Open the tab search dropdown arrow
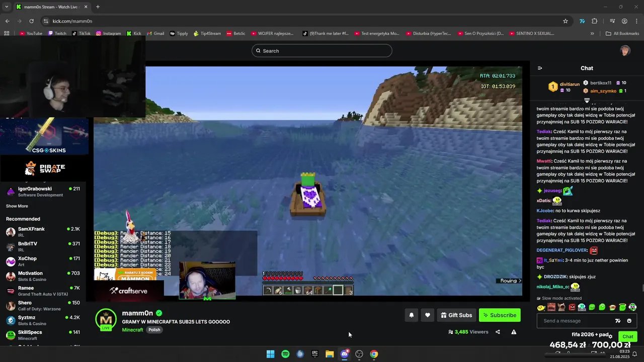Image resolution: width=644 pixels, height=362 pixels. (x=7, y=7)
